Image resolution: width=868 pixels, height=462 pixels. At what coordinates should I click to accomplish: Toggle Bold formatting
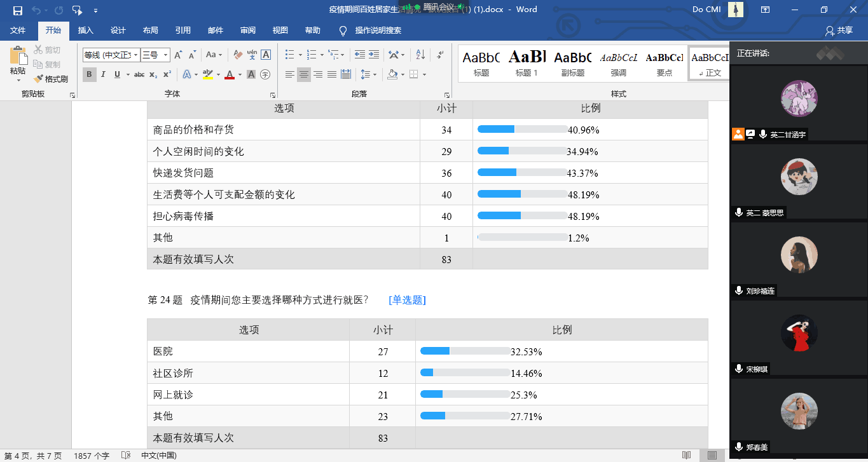coord(90,74)
